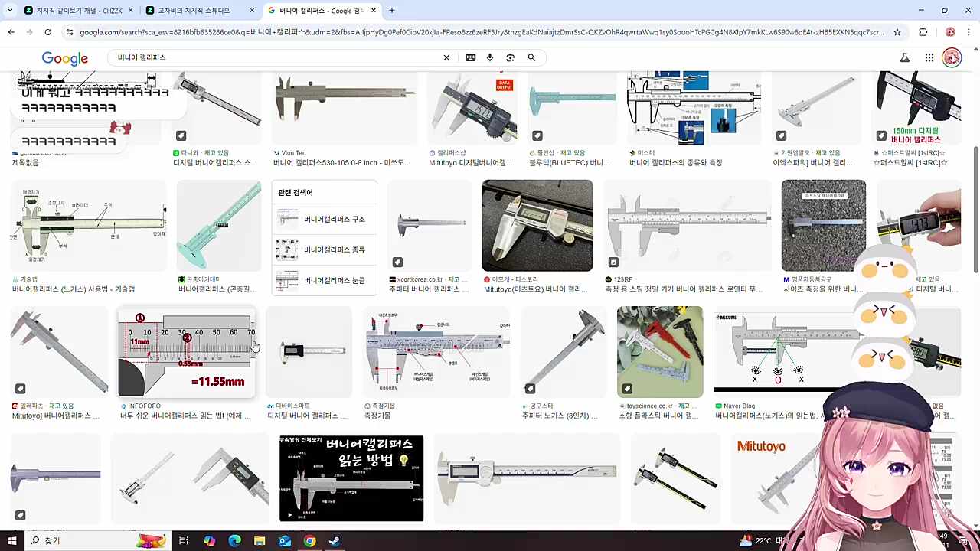Reload the current page
980x551 pixels.
coord(47,32)
